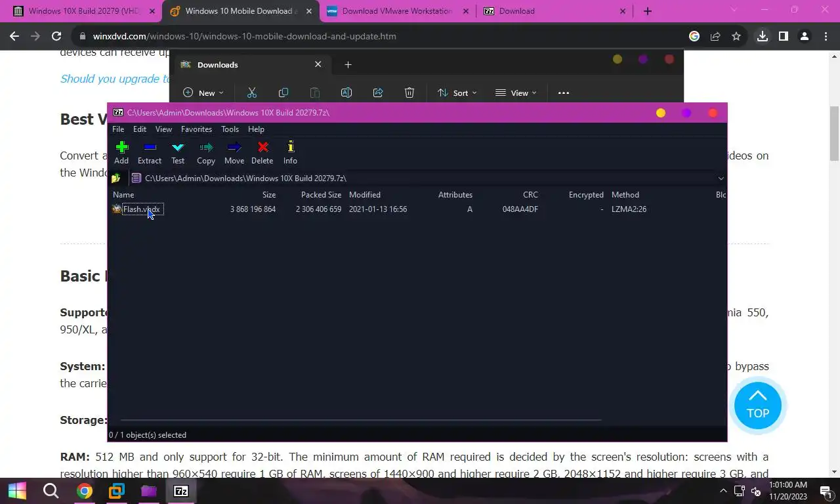Click the share page icon in address bar
Viewport: 840px width, 504px height.
pyautogui.click(x=715, y=36)
